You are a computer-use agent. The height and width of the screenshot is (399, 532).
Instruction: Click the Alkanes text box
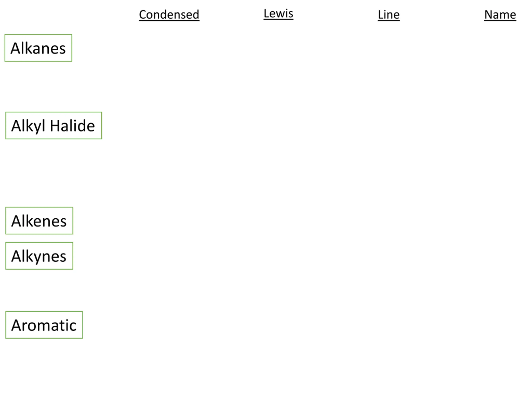[x=38, y=48]
